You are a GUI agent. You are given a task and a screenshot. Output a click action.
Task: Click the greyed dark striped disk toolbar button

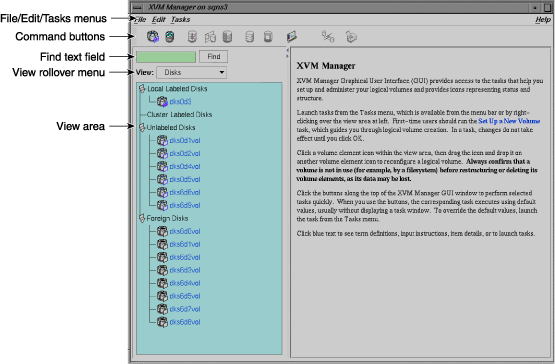[x=227, y=36]
